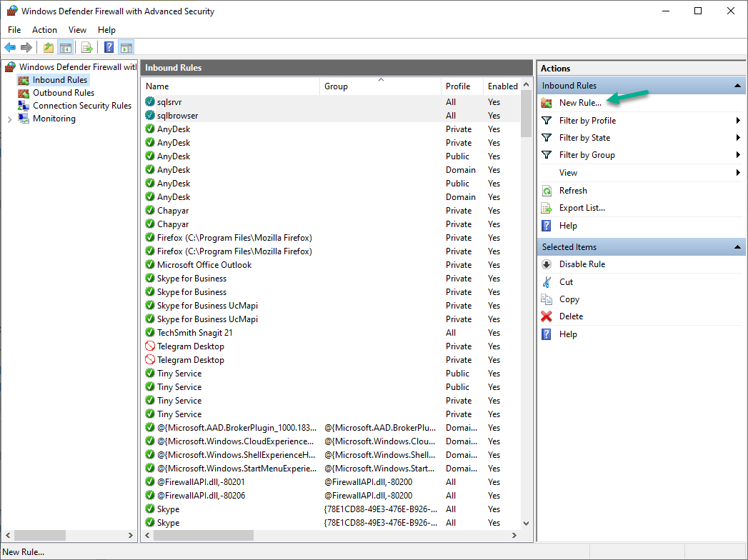Select Connection Security Rules in the tree
748x560 pixels.
point(82,106)
